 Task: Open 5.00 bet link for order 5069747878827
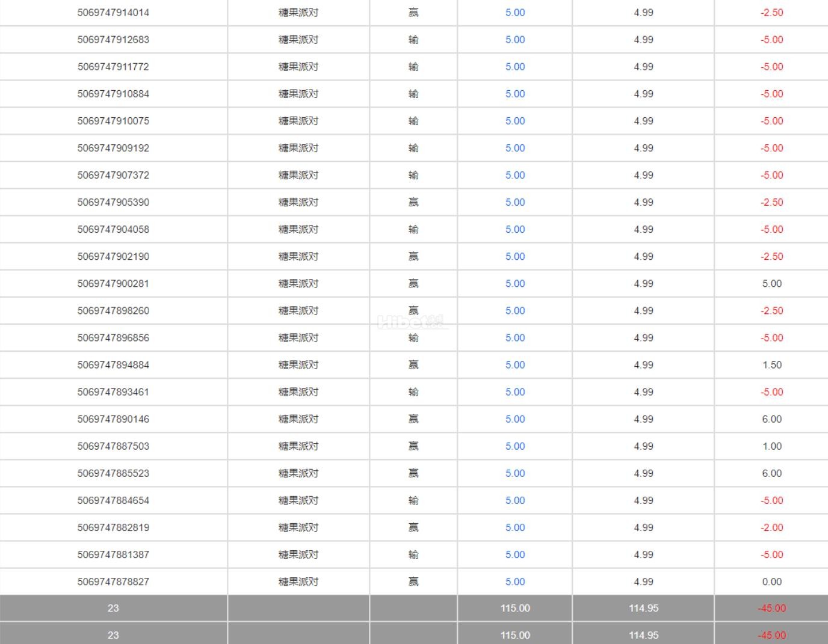point(515,581)
